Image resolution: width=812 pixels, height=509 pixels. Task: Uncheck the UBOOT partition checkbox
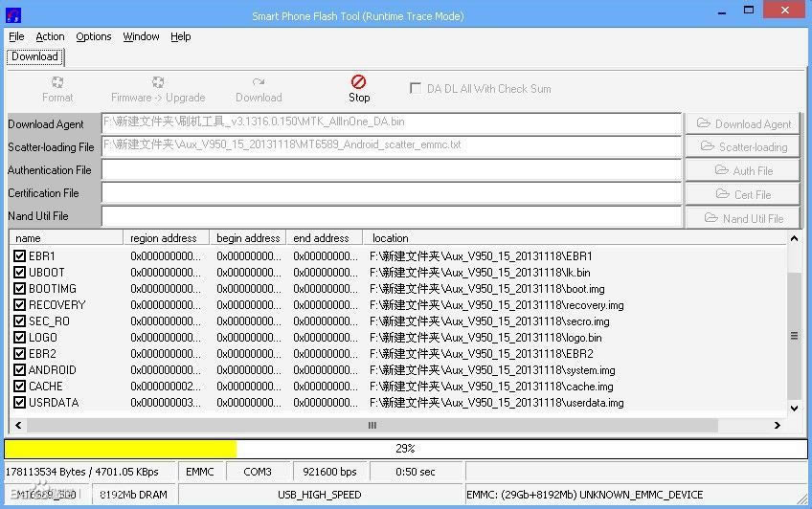(19, 273)
